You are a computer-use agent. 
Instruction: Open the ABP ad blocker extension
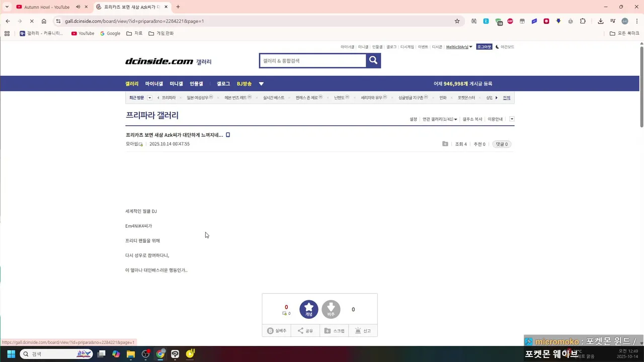(x=510, y=21)
